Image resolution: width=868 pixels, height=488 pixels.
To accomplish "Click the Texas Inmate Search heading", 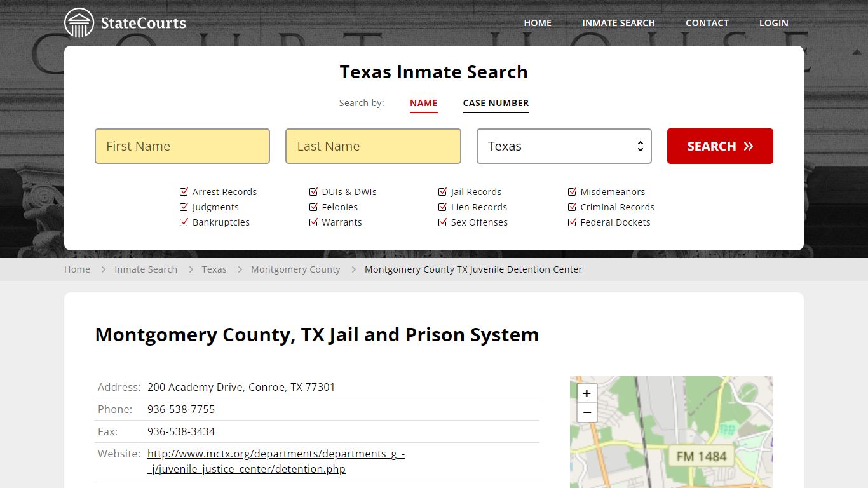I will pyautogui.click(x=433, y=72).
